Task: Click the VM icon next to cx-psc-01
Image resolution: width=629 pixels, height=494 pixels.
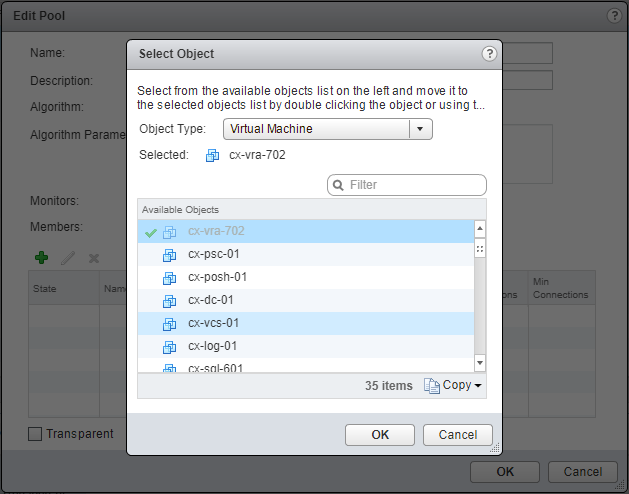Action: (169, 254)
